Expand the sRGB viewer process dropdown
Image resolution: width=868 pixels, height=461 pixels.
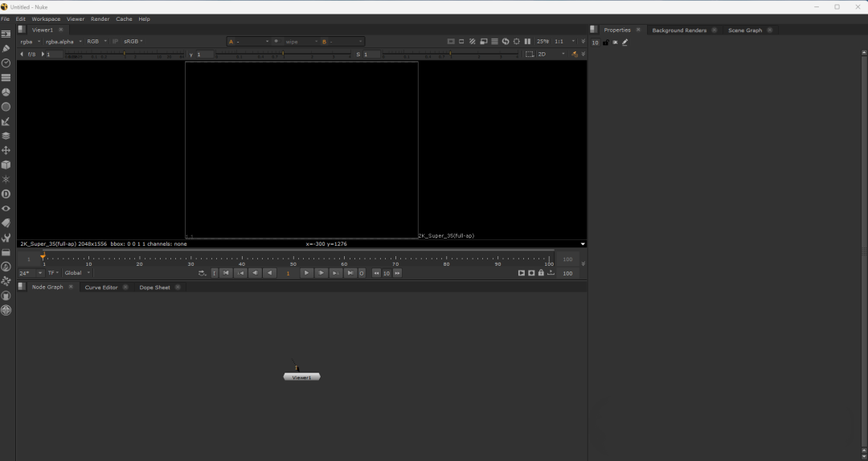pyautogui.click(x=133, y=41)
